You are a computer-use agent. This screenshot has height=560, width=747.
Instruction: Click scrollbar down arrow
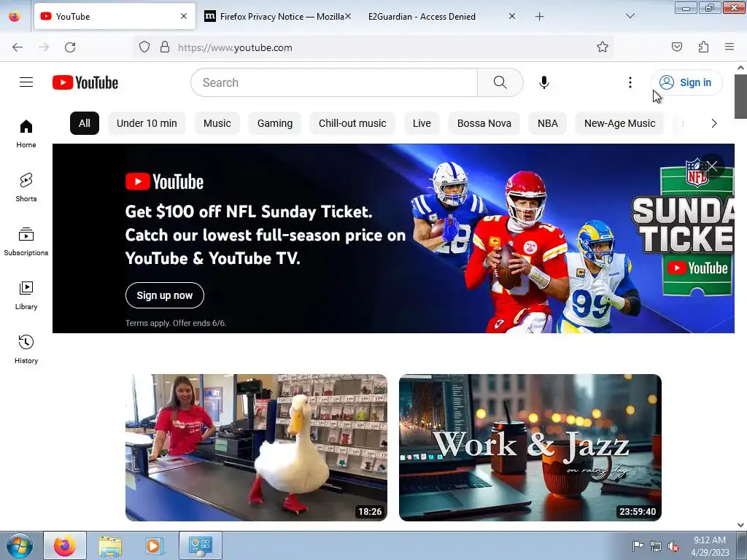click(740, 525)
